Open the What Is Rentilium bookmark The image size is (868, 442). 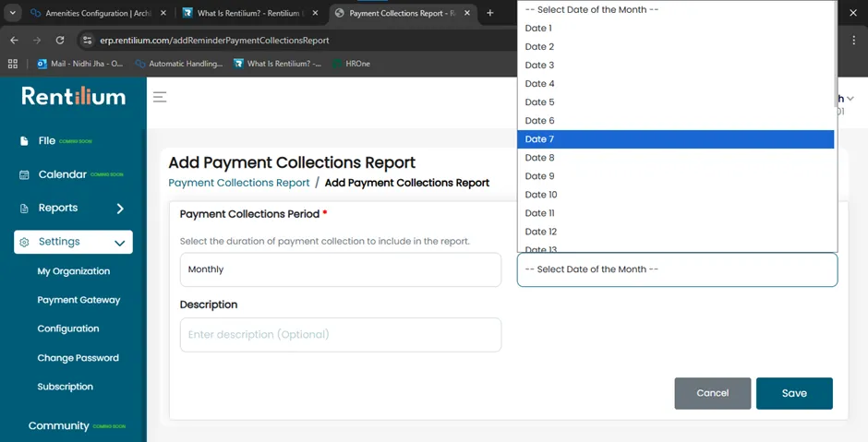click(277, 64)
